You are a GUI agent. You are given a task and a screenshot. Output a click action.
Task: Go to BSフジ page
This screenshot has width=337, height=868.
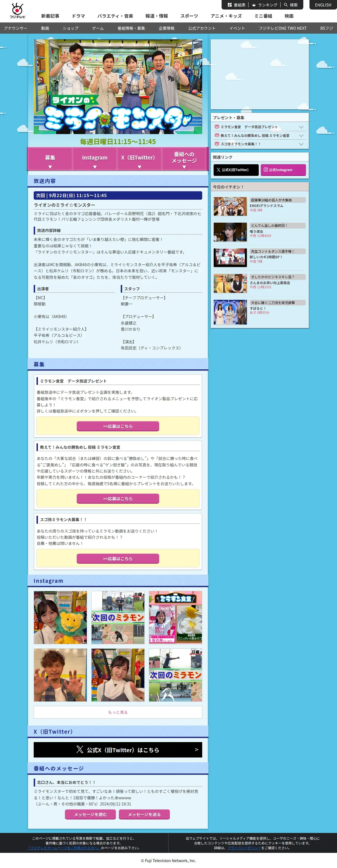[327, 28]
